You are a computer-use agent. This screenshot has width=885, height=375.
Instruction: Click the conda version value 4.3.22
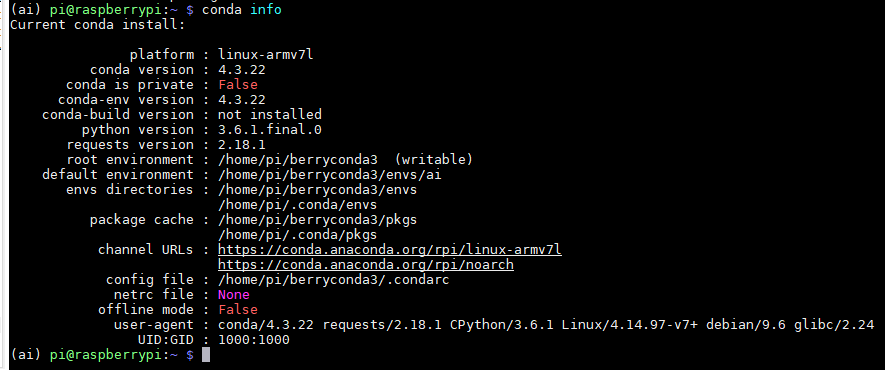pyautogui.click(x=242, y=69)
